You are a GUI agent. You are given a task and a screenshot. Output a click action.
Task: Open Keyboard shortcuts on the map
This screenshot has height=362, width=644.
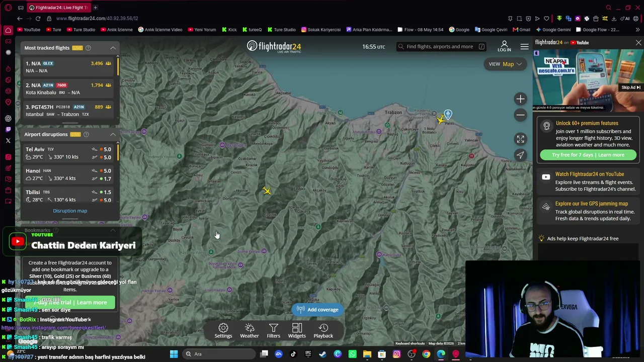[410, 343]
